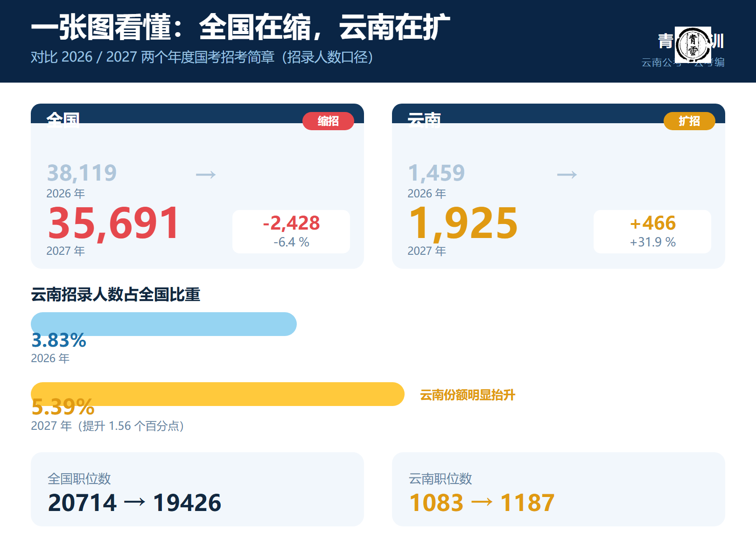Click the red 缩招 badge
The height and width of the screenshot is (546, 756).
pos(328,121)
